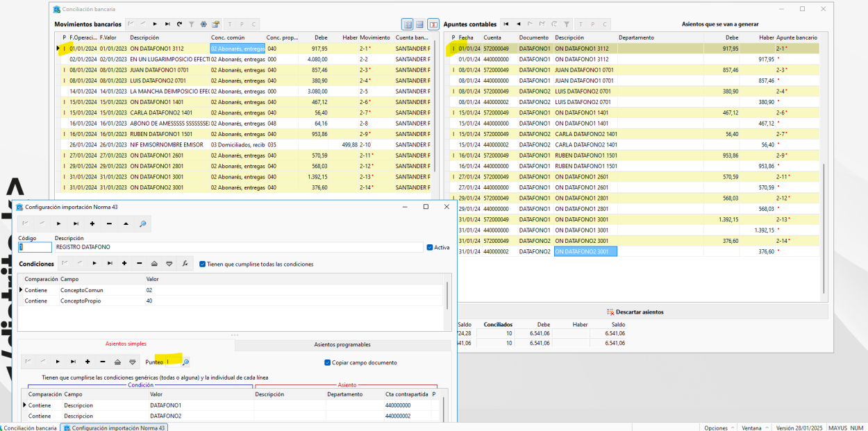Open the Ventana dropdown in status bar
The width and height of the screenshot is (868, 431).
pos(754,428)
